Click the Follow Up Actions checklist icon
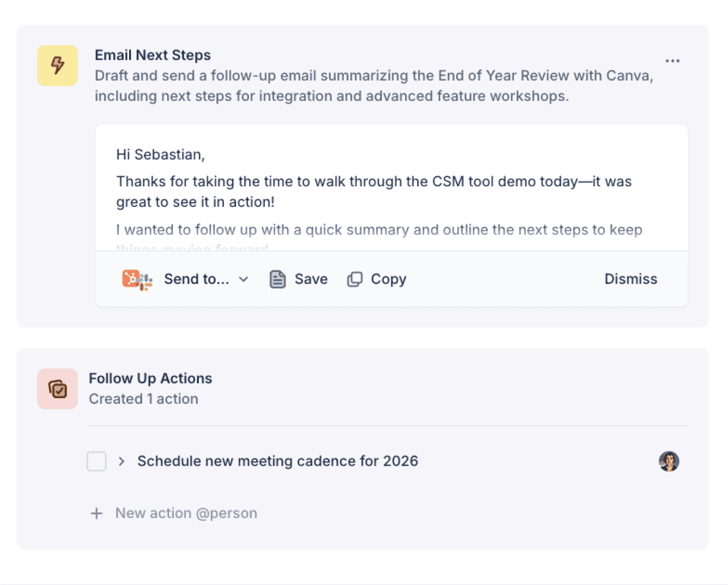The width and height of the screenshot is (728, 585). click(x=57, y=389)
